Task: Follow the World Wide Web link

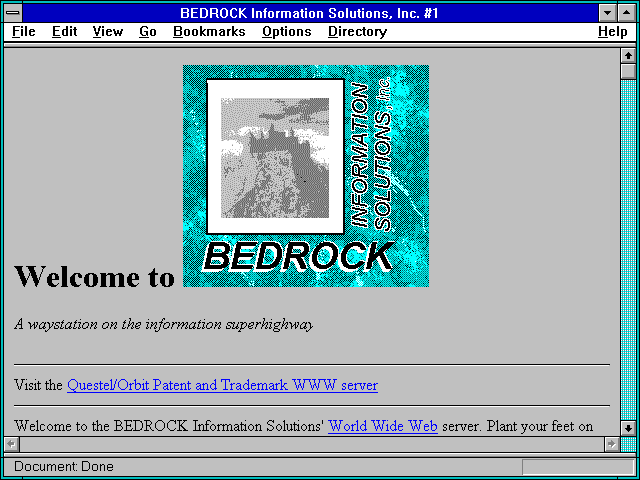Action: coord(383,426)
